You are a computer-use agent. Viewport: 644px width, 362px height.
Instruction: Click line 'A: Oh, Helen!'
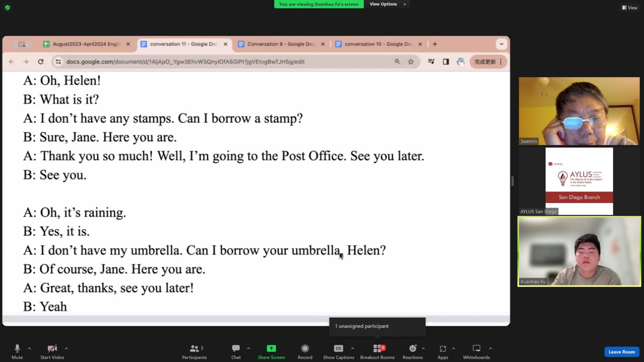click(62, 80)
